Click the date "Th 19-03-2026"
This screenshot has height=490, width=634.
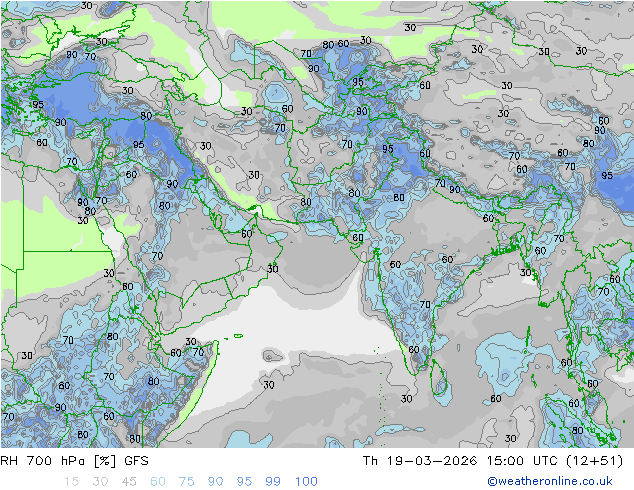420,461
